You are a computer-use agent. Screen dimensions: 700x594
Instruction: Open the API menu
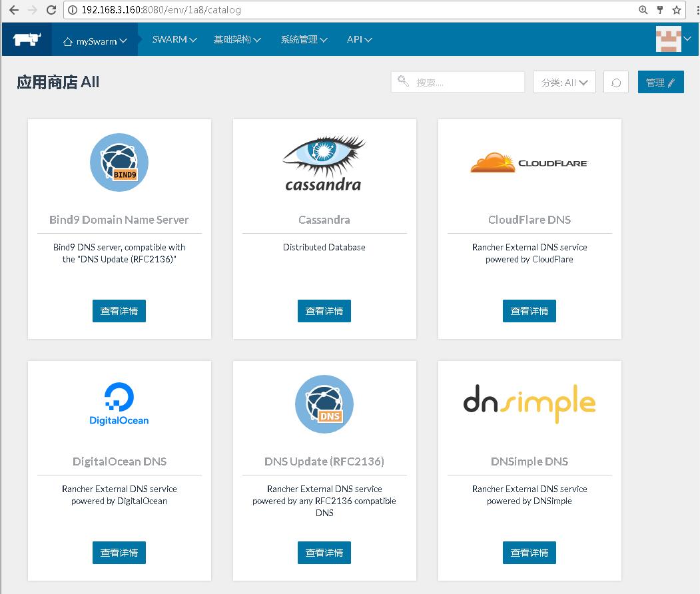[x=360, y=39]
